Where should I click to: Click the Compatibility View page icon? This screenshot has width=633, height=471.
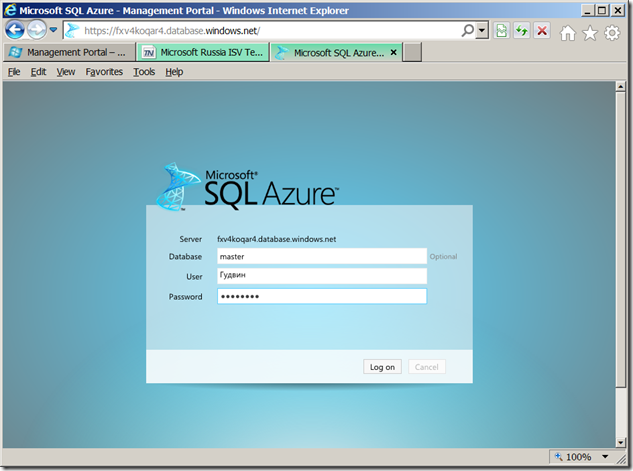[501, 31]
